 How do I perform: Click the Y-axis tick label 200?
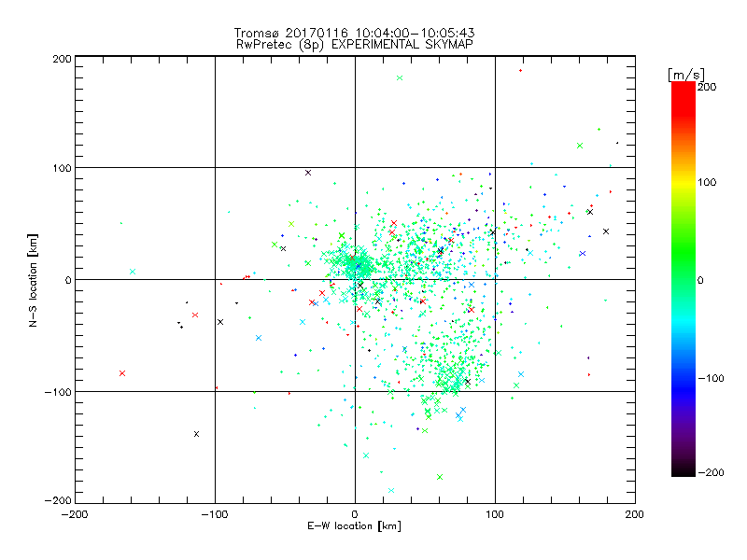(x=62, y=59)
